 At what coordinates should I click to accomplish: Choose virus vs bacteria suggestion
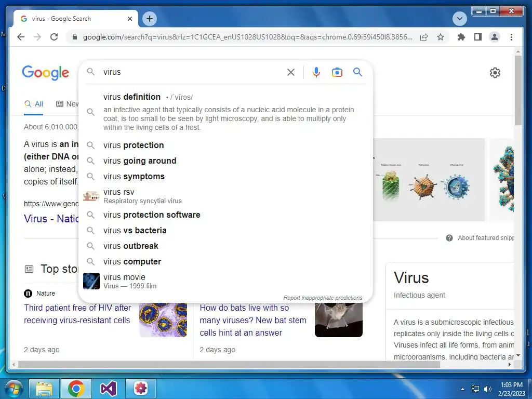[225, 230]
